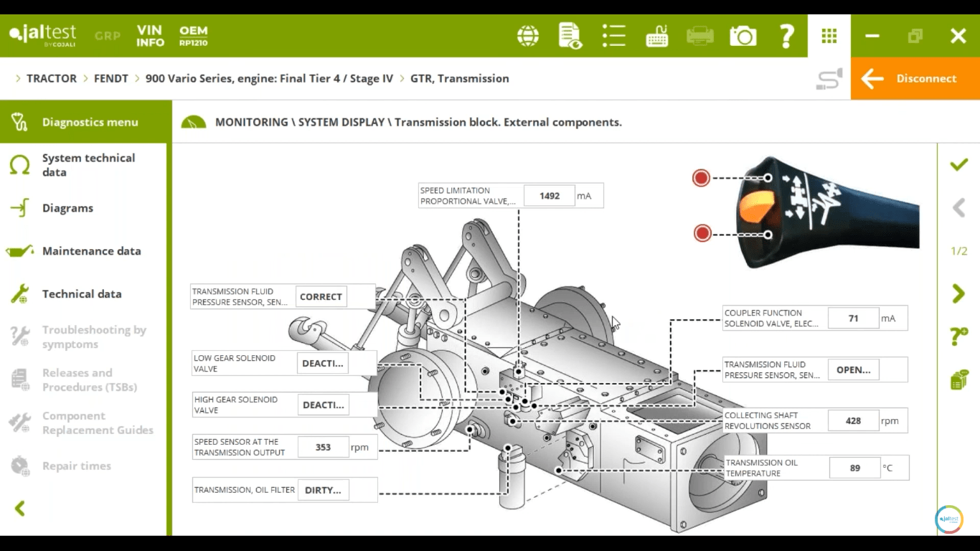Click the green checkmark on right sidebar
The height and width of the screenshot is (551, 980).
tap(958, 165)
